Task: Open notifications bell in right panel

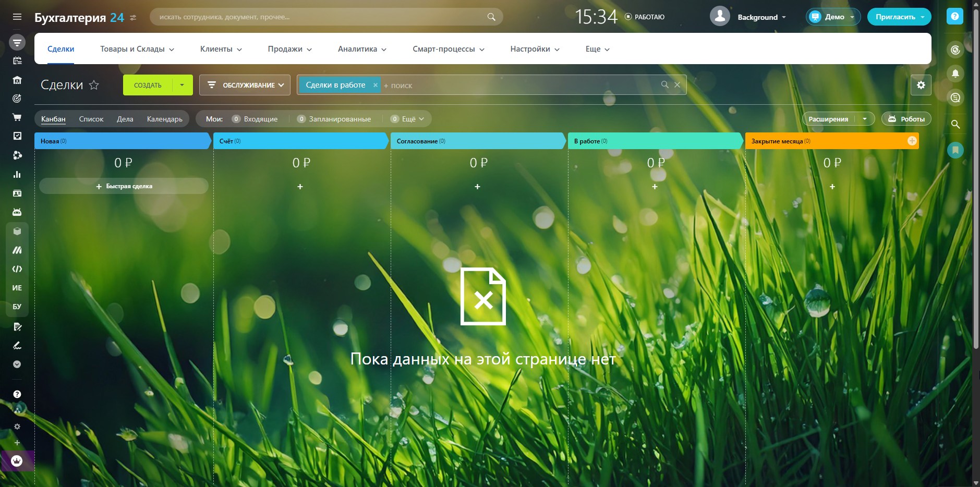Action: click(x=955, y=74)
